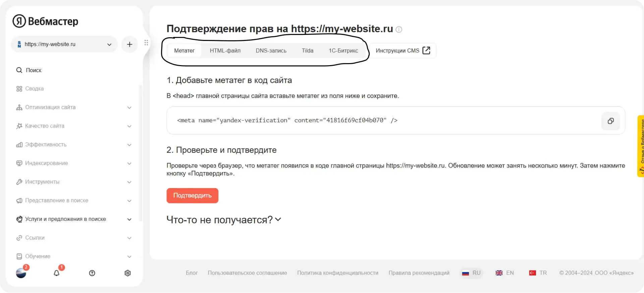
Task: Switch to 1С-Битрикс tab
Action: pos(343,51)
